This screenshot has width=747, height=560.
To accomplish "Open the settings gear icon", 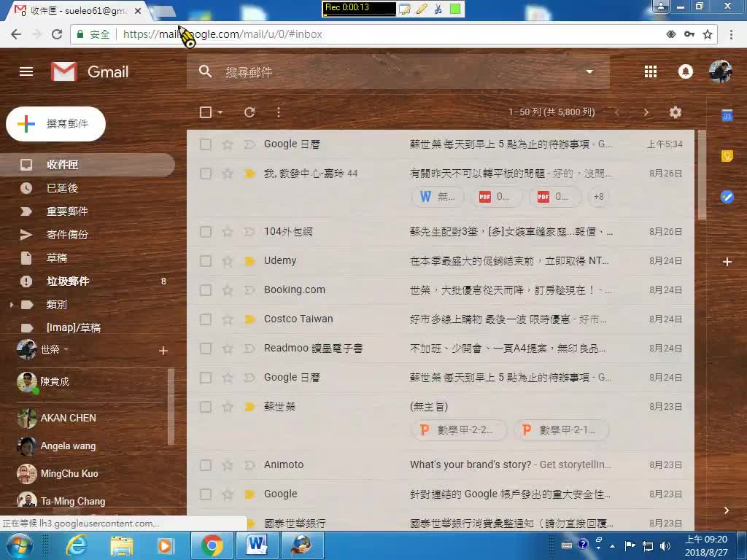I will [x=675, y=112].
